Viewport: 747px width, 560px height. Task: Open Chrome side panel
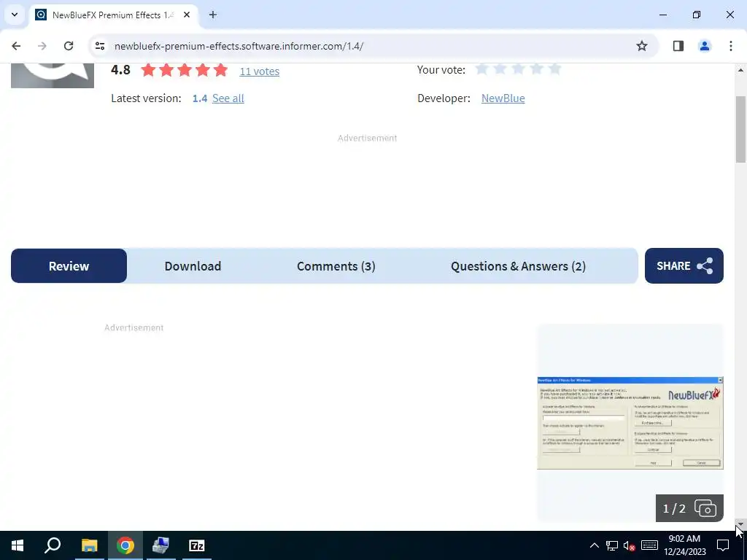(678, 46)
